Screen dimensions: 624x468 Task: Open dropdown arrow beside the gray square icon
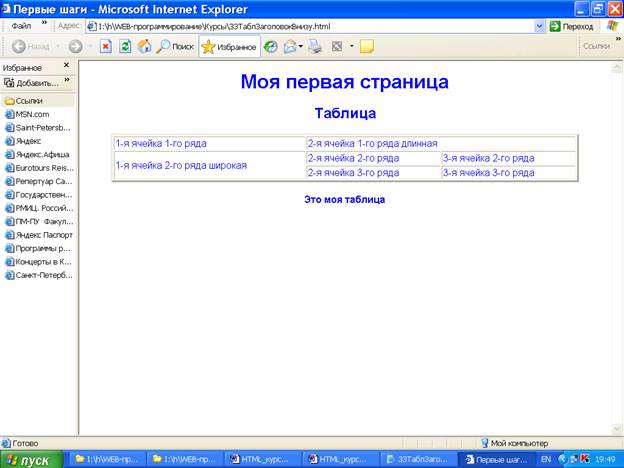pos(351,47)
